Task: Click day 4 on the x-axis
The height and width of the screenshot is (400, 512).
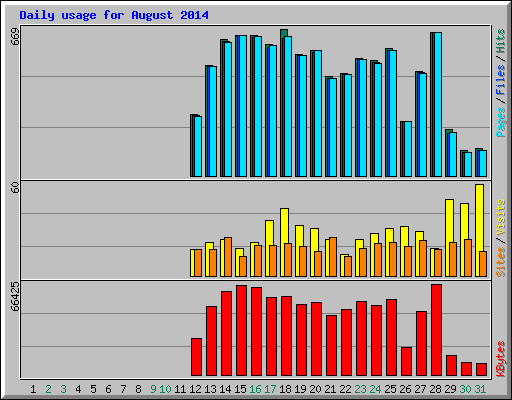Action: coord(78,389)
